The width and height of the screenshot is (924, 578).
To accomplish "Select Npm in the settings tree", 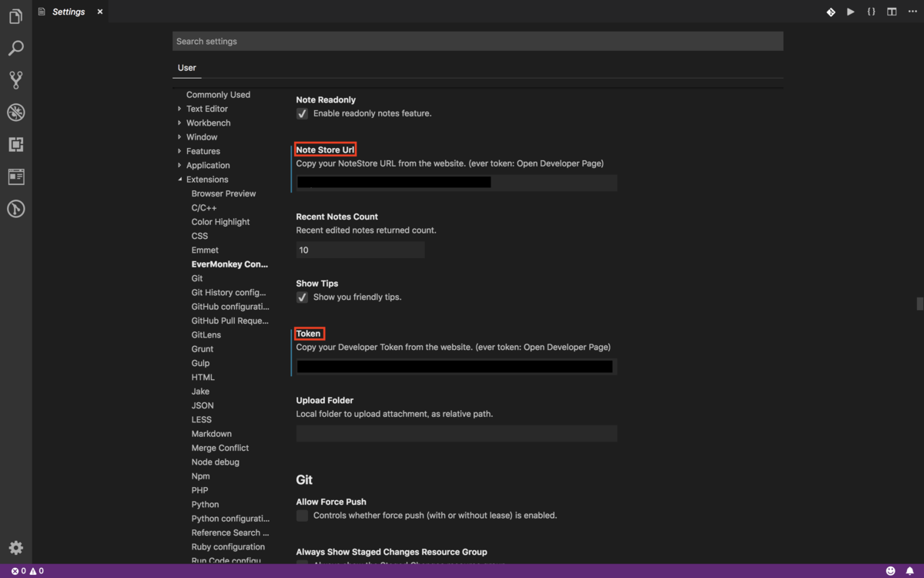I will coord(201,476).
